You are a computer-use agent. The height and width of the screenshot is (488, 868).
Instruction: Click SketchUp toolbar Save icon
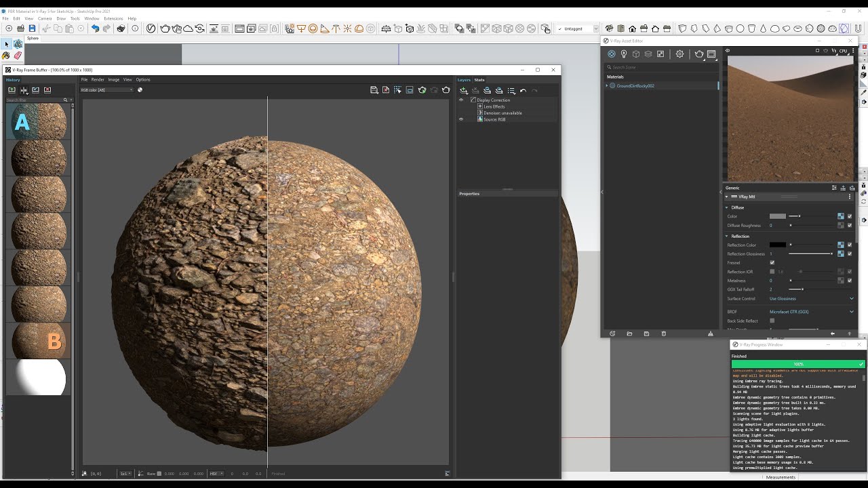tap(31, 28)
